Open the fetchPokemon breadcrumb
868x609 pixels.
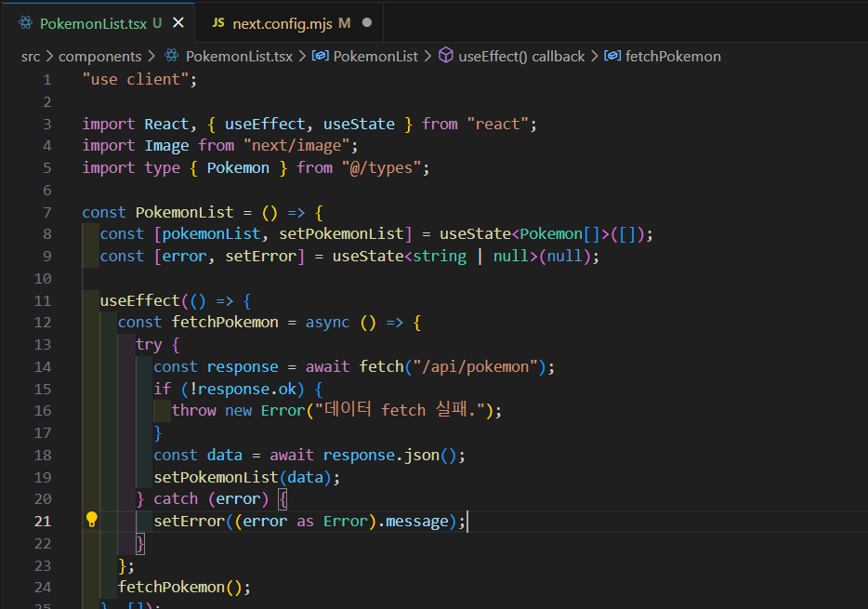point(673,57)
